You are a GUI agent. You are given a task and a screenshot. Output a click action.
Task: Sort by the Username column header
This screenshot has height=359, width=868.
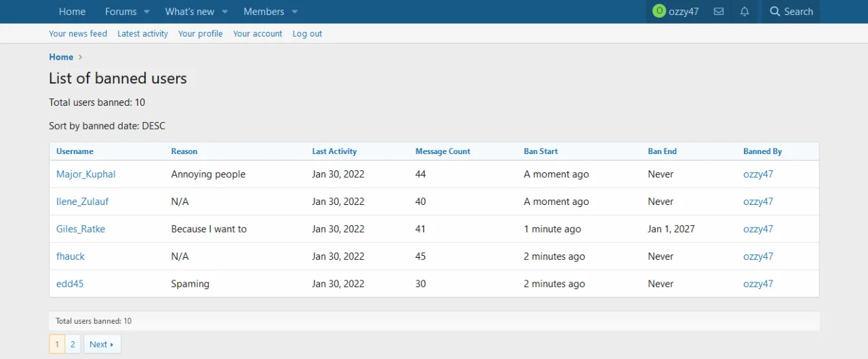pos(75,151)
